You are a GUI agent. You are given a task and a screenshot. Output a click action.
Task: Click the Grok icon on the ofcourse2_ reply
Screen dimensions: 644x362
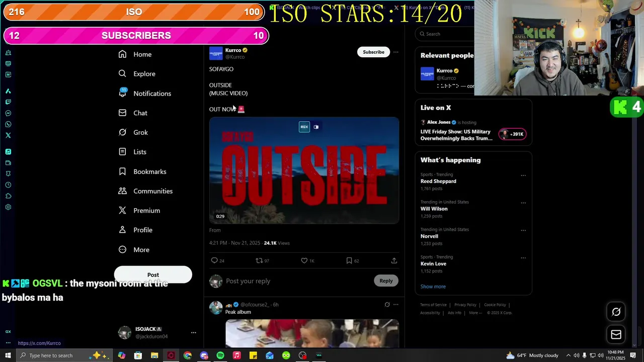pos(387,305)
